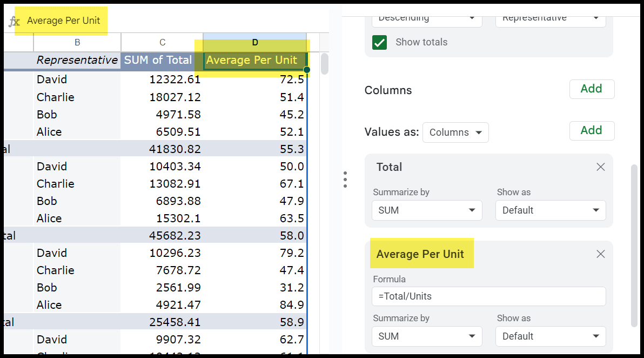
Task: Select the Representative header cell
Action: point(77,60)
